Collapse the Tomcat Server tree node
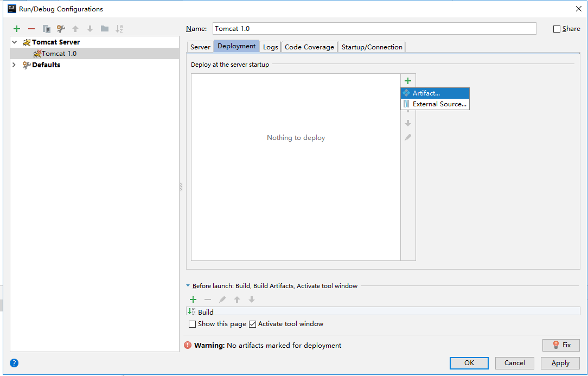This screenshot has height=376, width=588. [15, 42]
